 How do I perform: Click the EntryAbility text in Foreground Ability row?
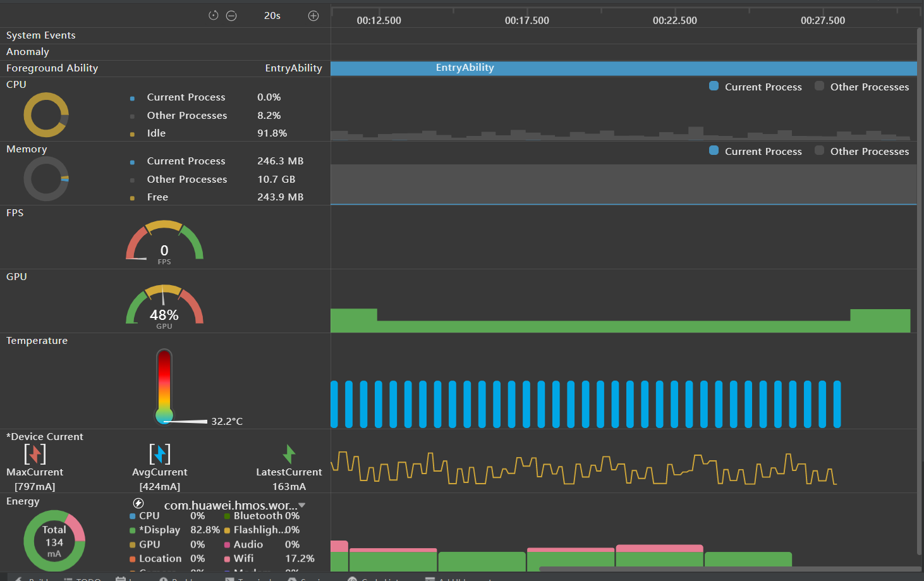coord(293,68)
